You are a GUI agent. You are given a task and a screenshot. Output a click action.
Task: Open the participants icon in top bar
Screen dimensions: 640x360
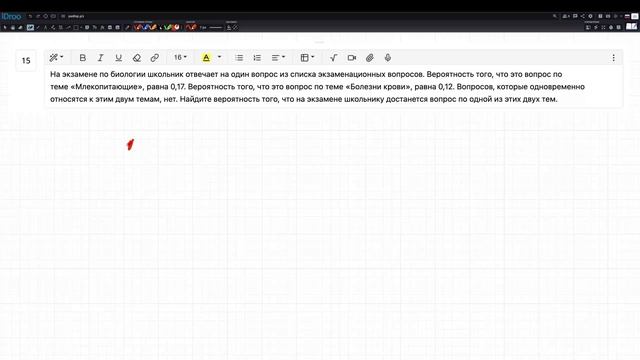tap(566, 16)
